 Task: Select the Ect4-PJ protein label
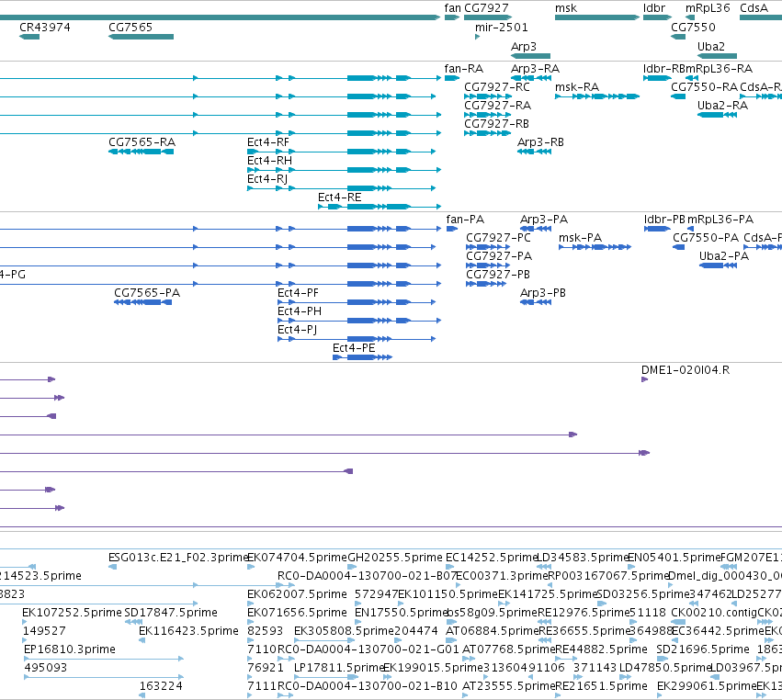(x=297, y=330)
